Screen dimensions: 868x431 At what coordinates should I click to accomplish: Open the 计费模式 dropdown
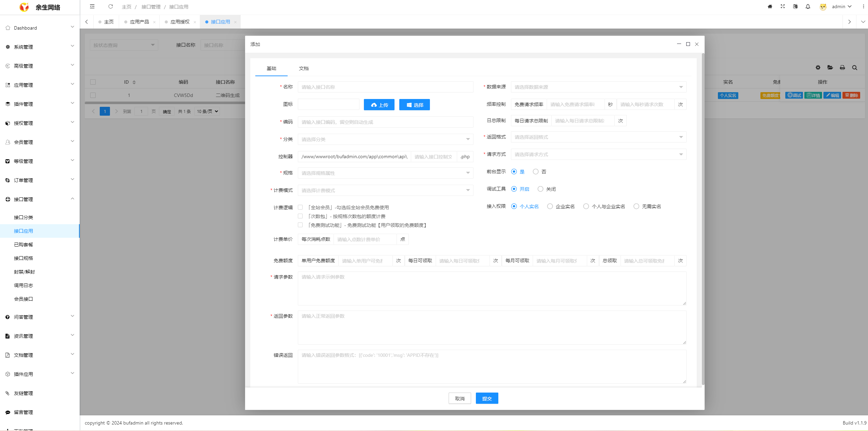[x=385, y=190]
